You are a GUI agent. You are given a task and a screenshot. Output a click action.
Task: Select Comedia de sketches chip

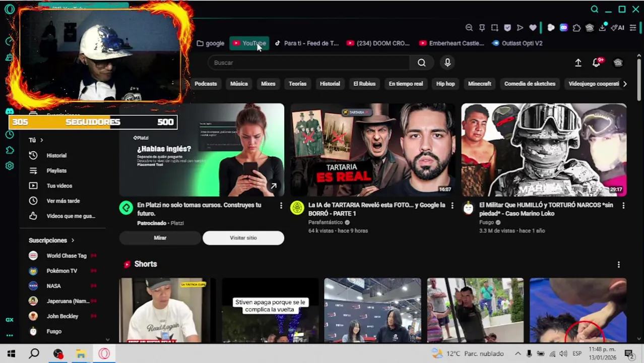(x=530, y=84)
